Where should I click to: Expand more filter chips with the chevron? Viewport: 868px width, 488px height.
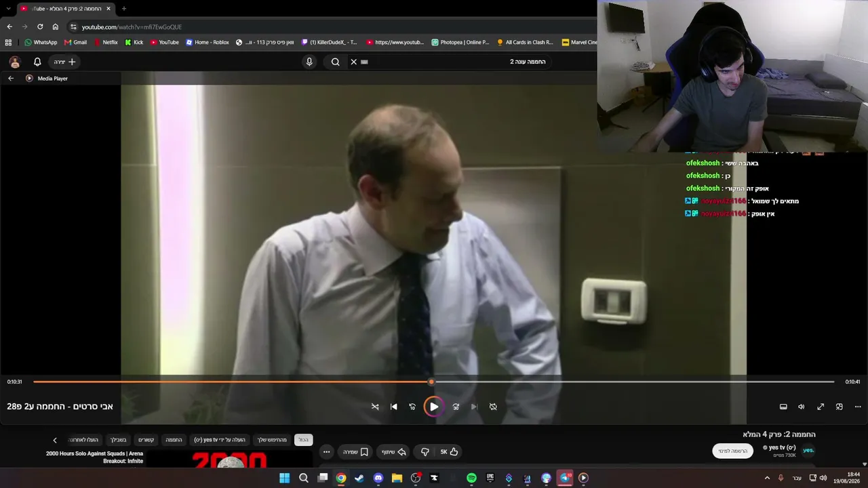(x=55, y=440)
